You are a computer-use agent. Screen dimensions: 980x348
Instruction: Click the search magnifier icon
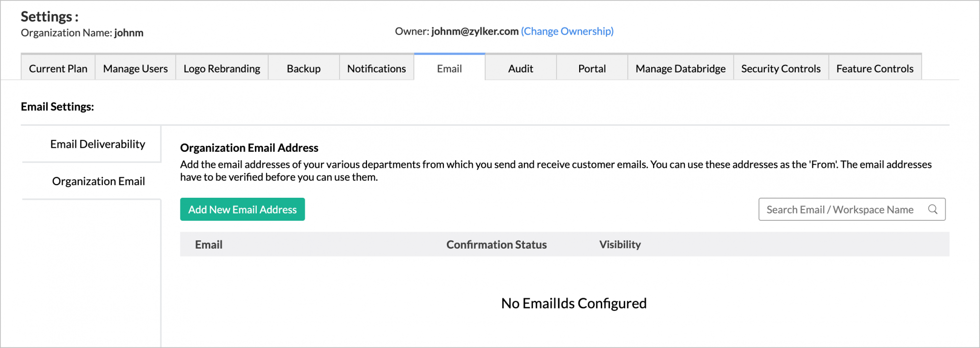coord(932,209)
